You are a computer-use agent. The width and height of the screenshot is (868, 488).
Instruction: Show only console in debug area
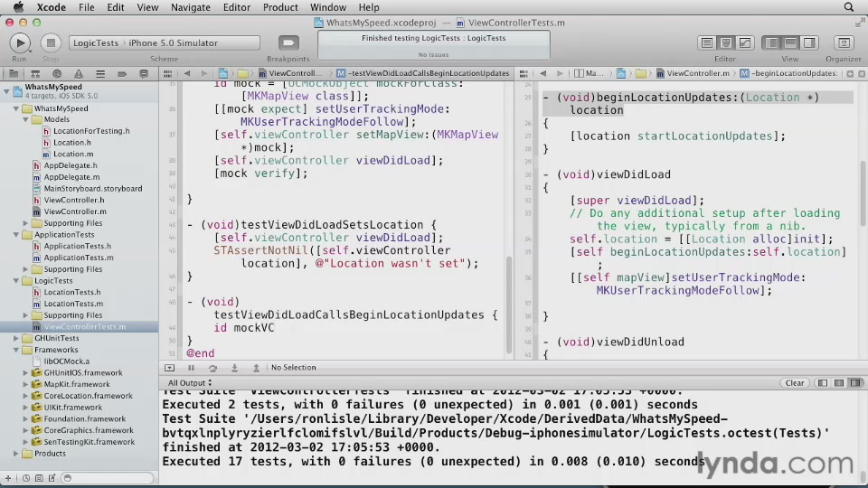coord(856,383)
